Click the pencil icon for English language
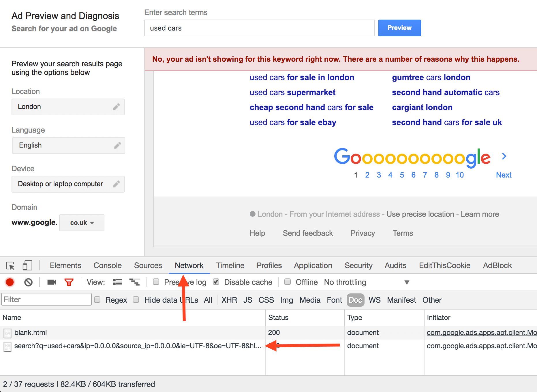Image resolution: width=537 pixels, height=392 pixels. (x=117, y=146)
